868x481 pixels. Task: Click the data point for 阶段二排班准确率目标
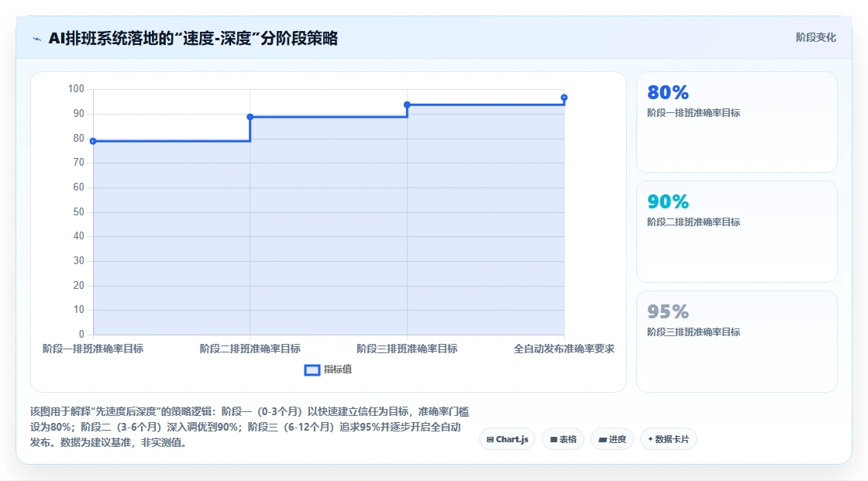click(250, 117)
